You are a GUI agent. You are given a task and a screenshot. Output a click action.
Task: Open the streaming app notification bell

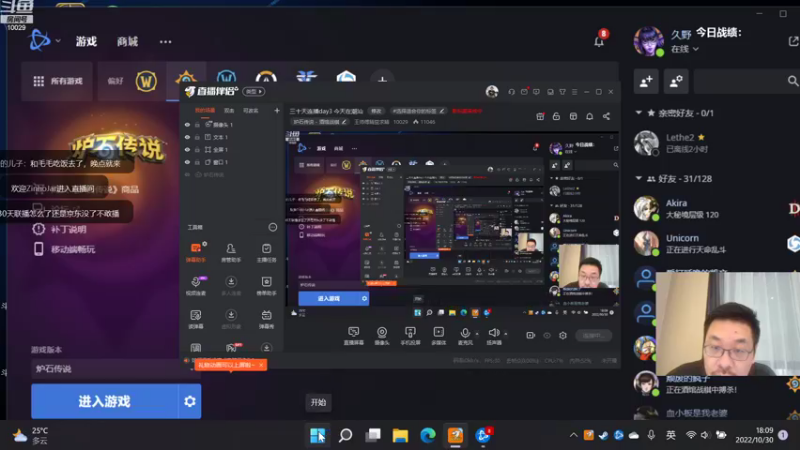click(x=589, y=117)
